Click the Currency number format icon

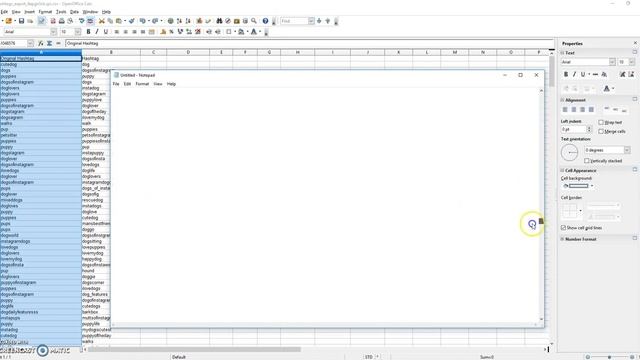(162, 32)
